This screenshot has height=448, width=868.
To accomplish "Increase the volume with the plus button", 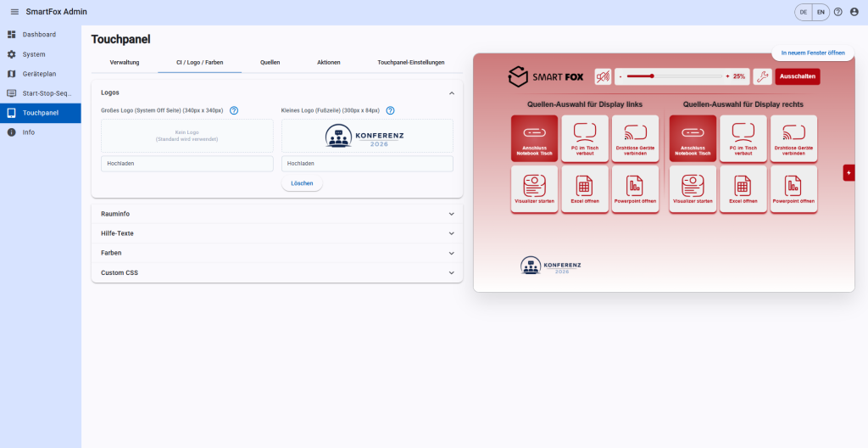I will tap(727, 76).
